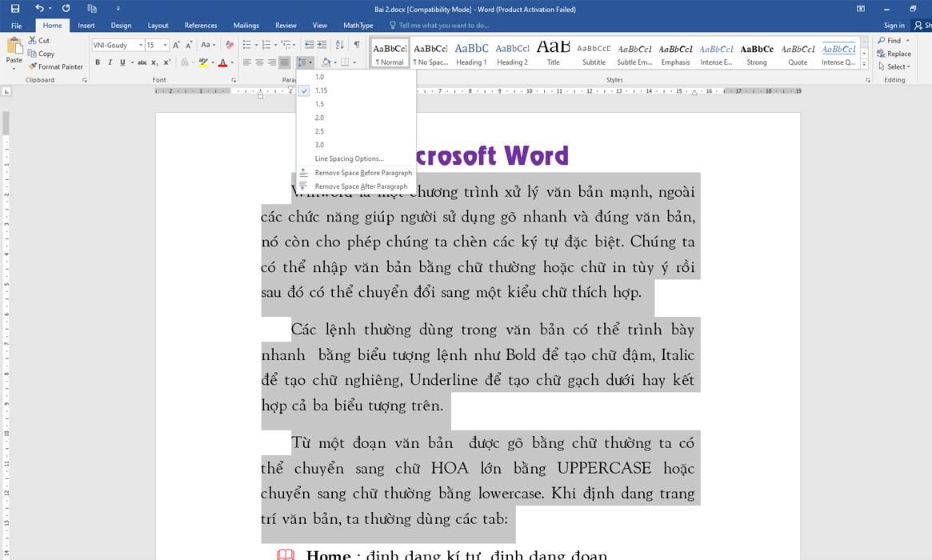The image size is (932, 560).
Task: Apply superscript formatting
Action: (x=167, y=62)
